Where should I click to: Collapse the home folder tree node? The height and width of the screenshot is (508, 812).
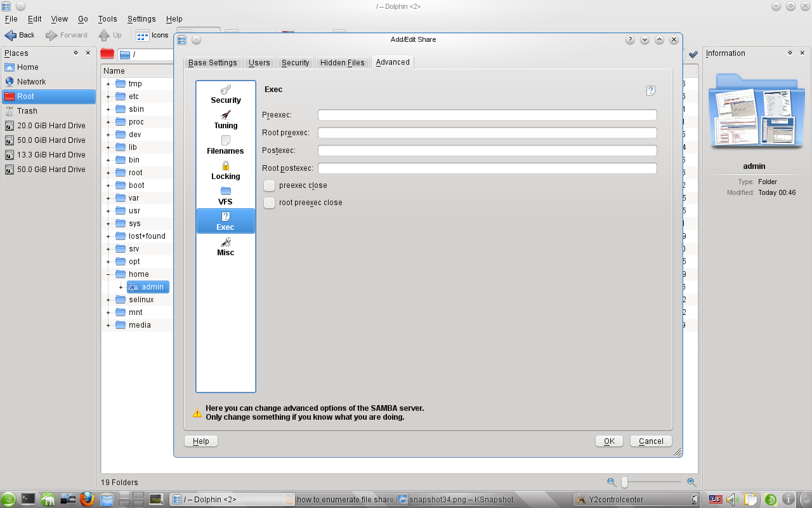click(x=108, y=274)
